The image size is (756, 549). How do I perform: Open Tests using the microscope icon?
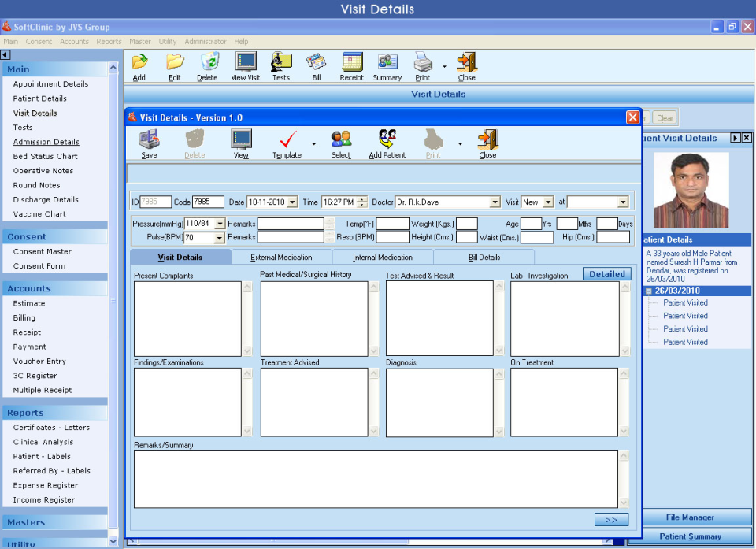[281, 65]
